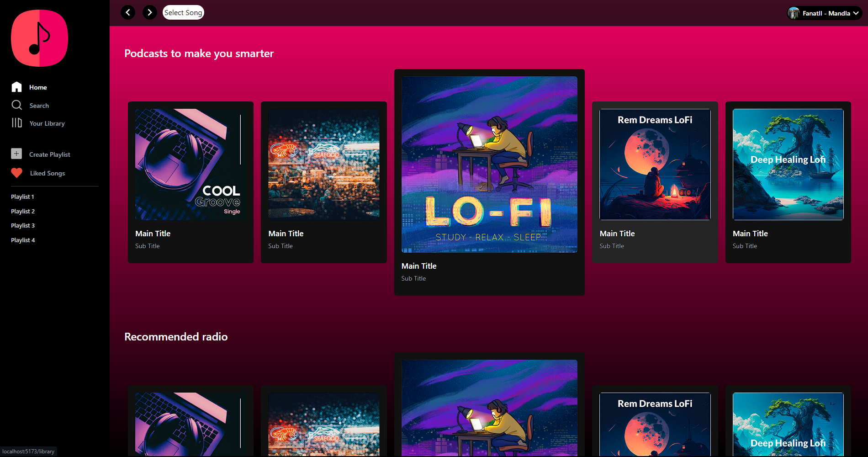Click Main Title under the Seafood card
Screen dimensions: 868x457
pyautogui.click(x=286, y=234)
